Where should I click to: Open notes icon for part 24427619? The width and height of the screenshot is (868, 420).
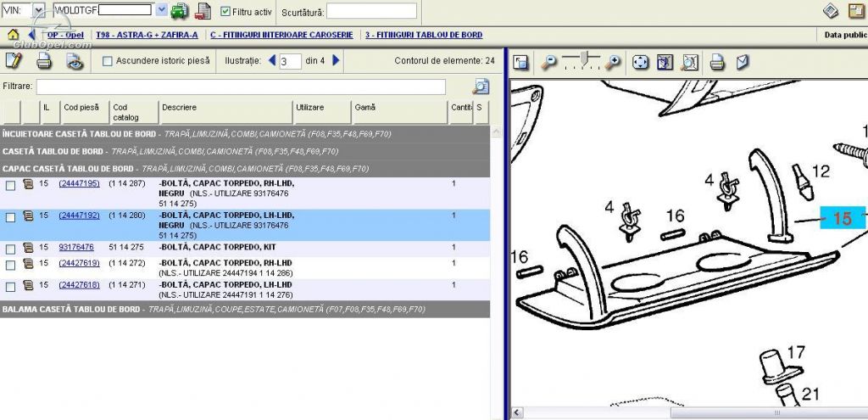point(28,264)
